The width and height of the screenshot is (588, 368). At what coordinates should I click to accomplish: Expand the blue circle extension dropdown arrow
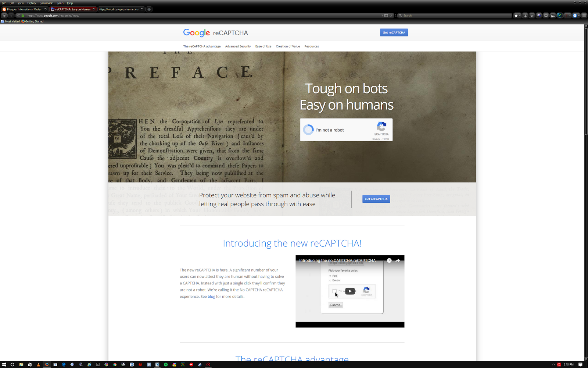[x=579, y=15]
